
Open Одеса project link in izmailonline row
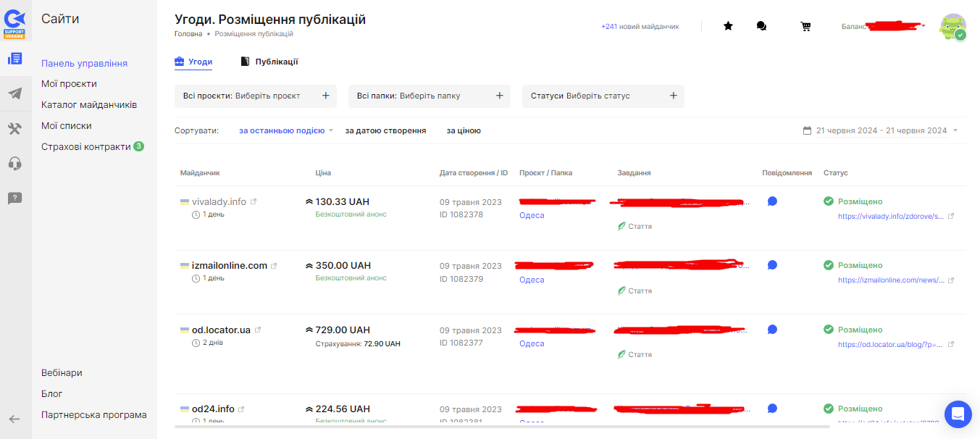pyautogui.click(x=532, y=280)
